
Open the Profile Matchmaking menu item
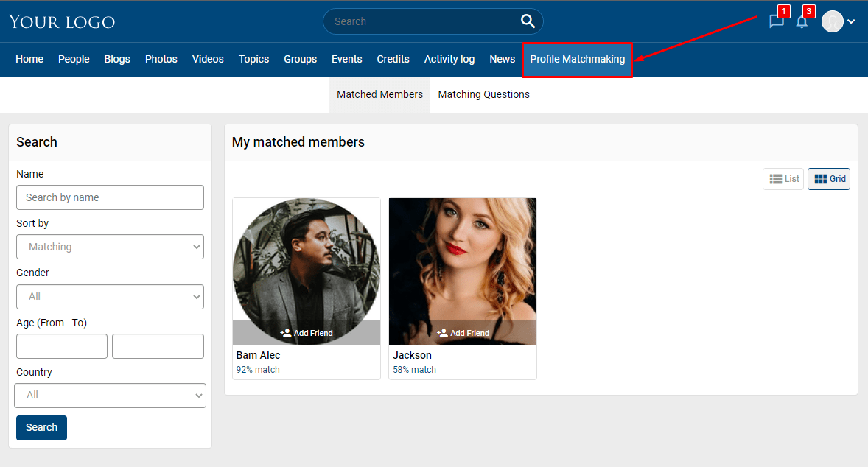[577, 59]
